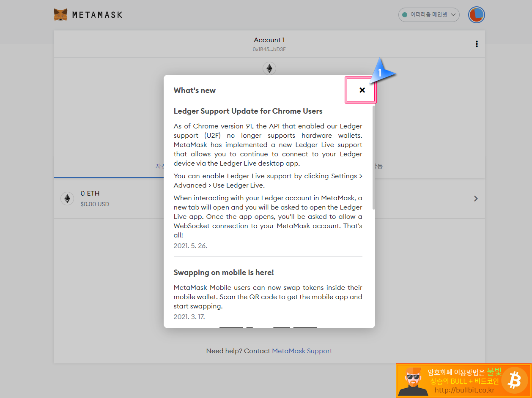Image resolution: width=532 pixels, height=398 pixels.
Task: Click the 2021. 3. 17. date text
Action: pyautogui.click(x=189, y=316)
